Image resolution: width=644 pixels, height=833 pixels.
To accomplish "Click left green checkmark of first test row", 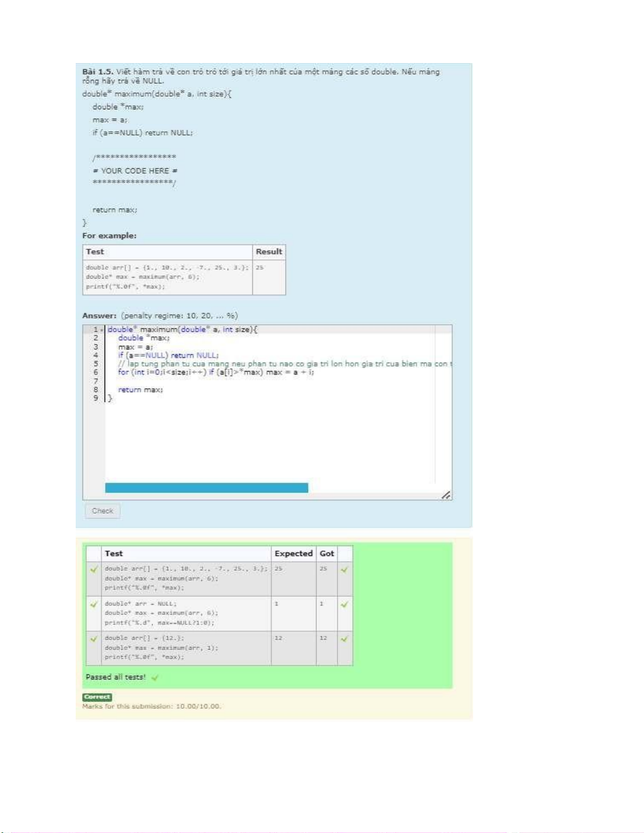I will (94, 569).
